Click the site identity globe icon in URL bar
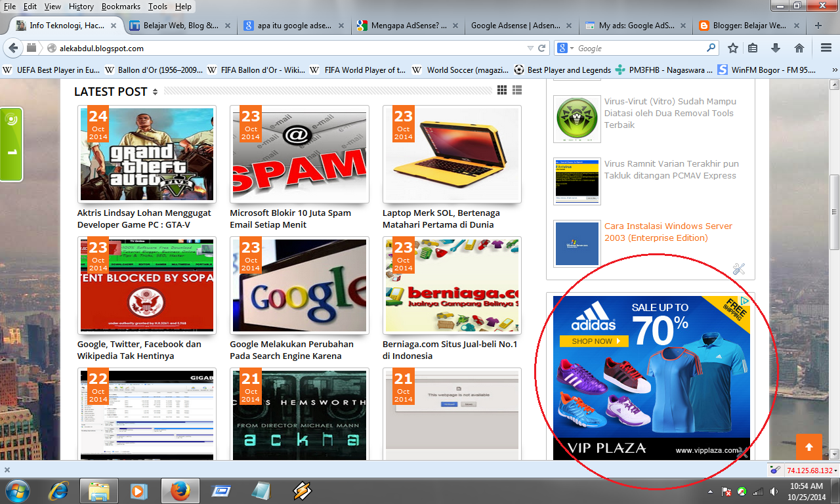 [52, 48]
